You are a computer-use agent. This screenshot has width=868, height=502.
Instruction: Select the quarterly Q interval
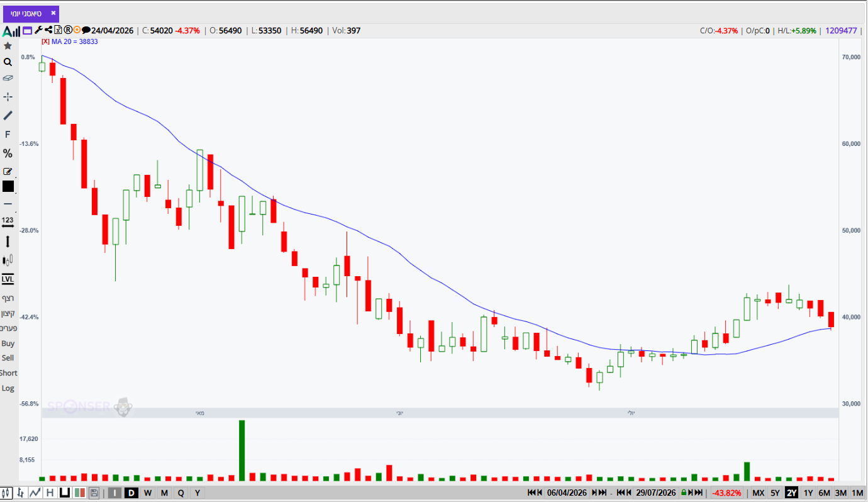tap(181, 493)
